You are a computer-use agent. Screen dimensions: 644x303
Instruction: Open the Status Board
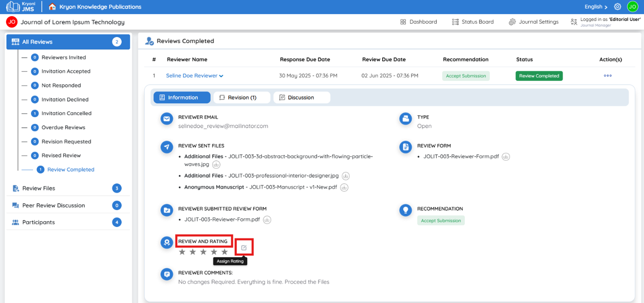pos(473,22)
